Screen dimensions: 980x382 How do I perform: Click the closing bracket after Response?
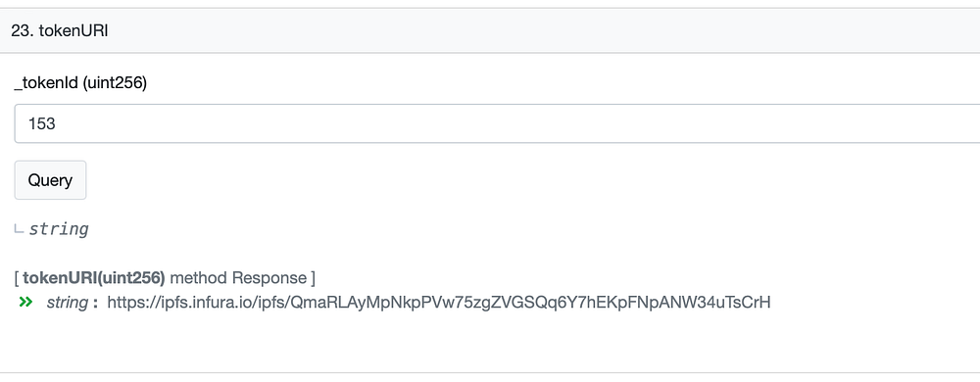point(313,278)
